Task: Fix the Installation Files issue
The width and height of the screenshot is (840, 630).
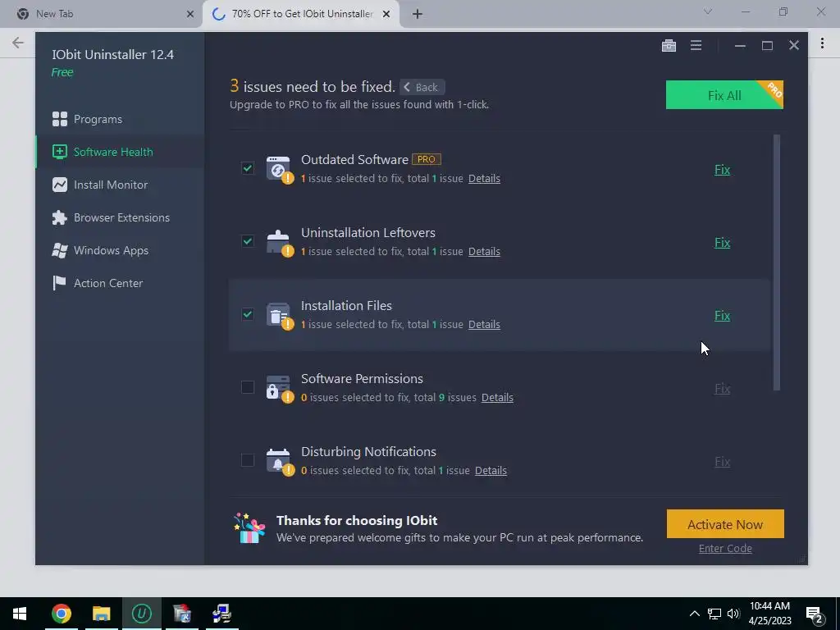Action: (x=722, y=316)
